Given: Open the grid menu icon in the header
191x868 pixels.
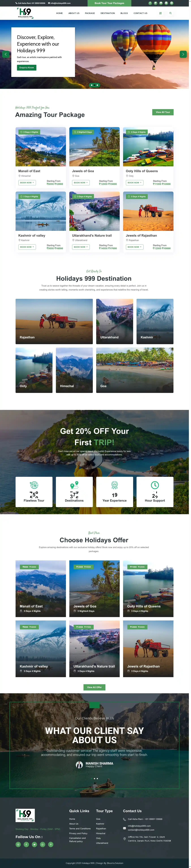Looking at the screenshot, I should [x=160, y=13].
